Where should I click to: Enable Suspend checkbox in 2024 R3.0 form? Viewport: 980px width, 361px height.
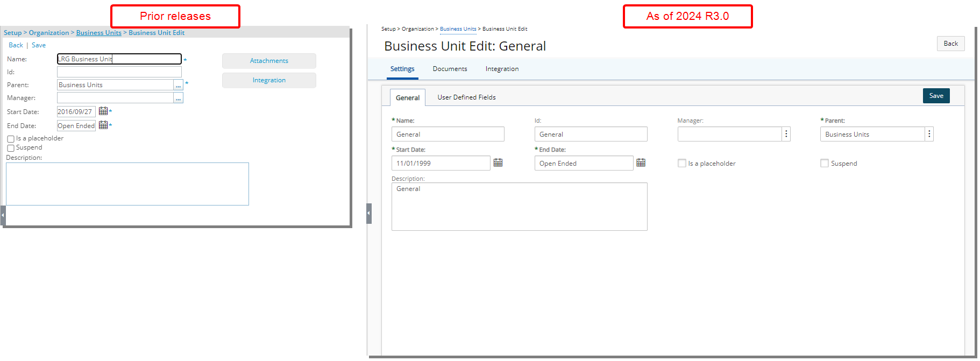[825, 163]
